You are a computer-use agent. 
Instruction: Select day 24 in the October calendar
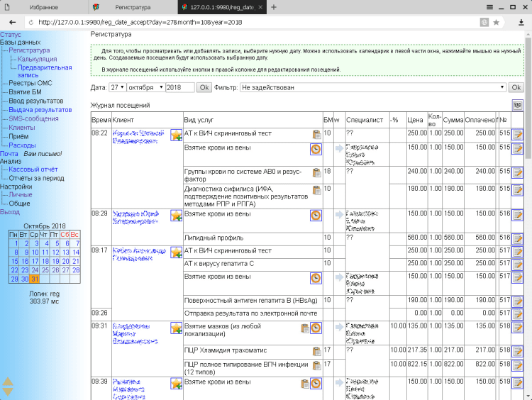pyautogui.click(x=33, y=270)
